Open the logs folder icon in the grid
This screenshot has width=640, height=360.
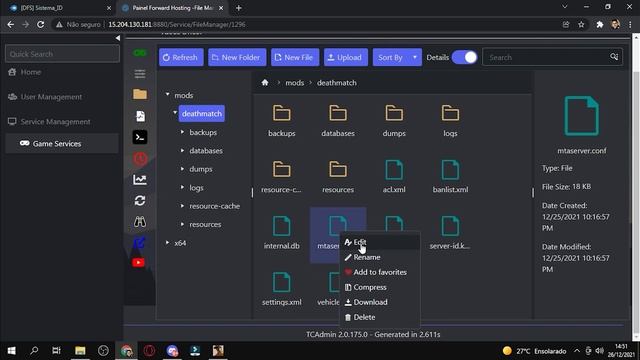450,113
